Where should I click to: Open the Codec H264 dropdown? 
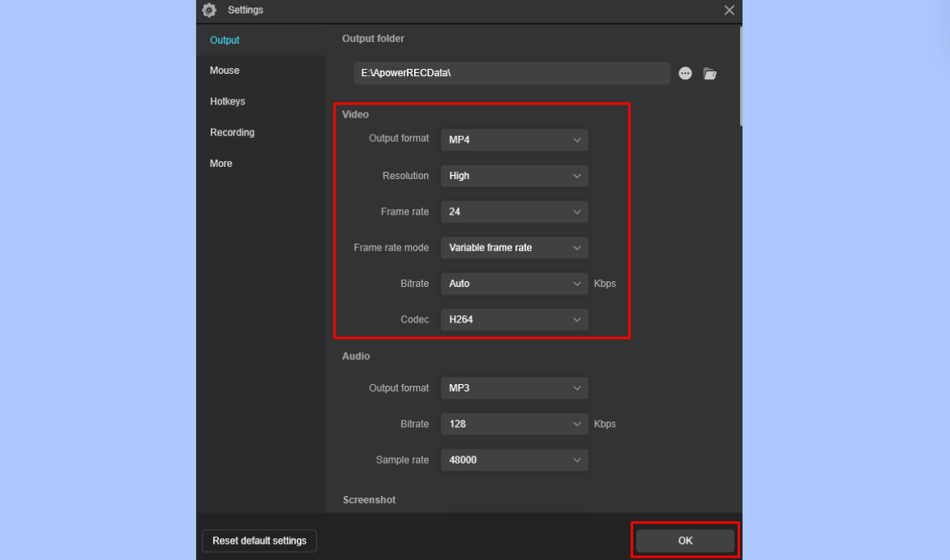515,319
